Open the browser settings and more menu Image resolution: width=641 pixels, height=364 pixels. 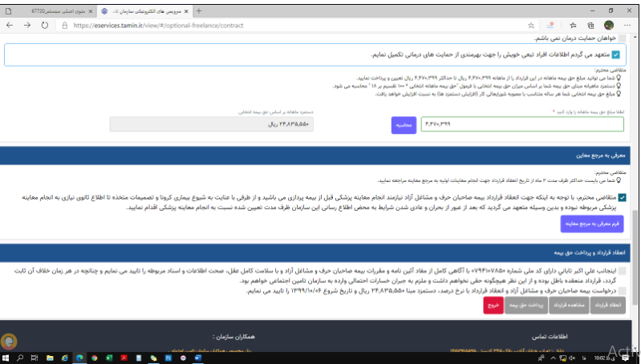pyautogui.click(x=627, y=26)
